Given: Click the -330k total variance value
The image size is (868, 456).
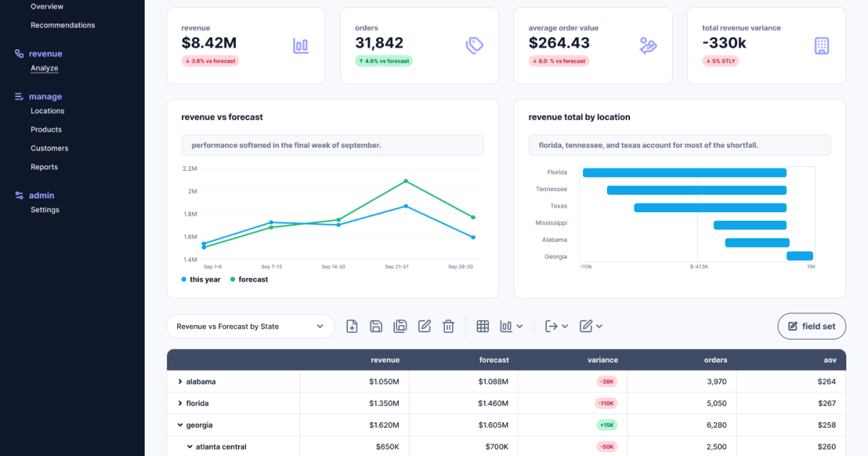Looking at the screenshot, I should click(x=724, y=43).
